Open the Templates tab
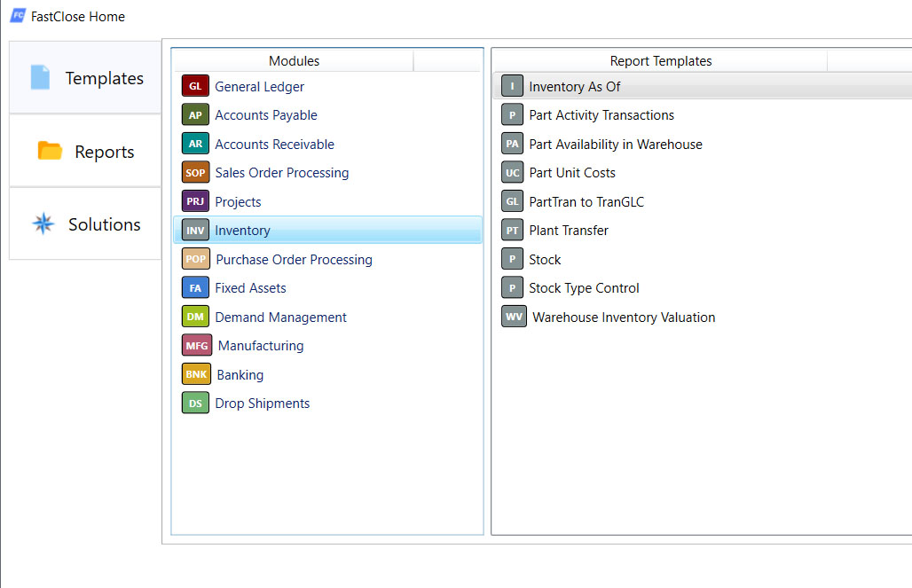Screen dimensions: 912x588 tap(85, 78)
